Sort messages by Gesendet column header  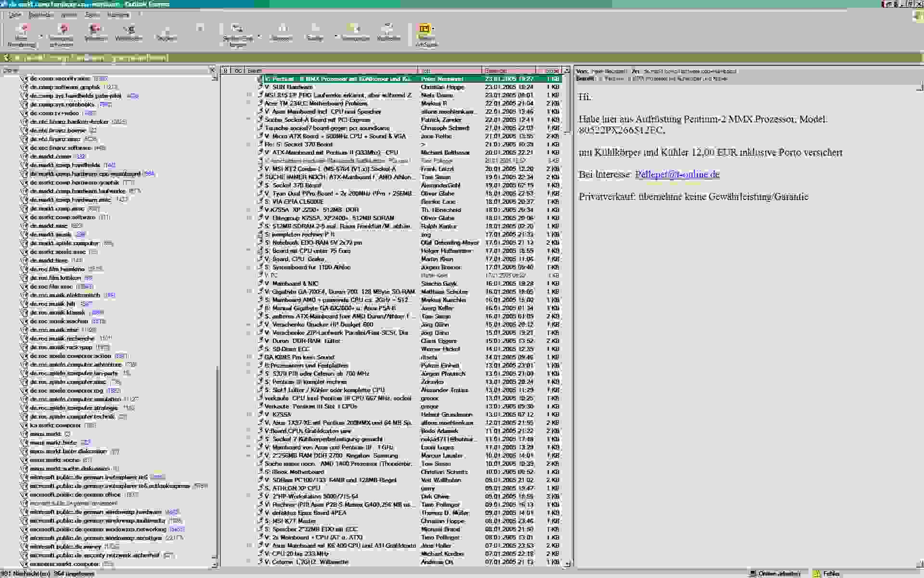tap(509, 71)
